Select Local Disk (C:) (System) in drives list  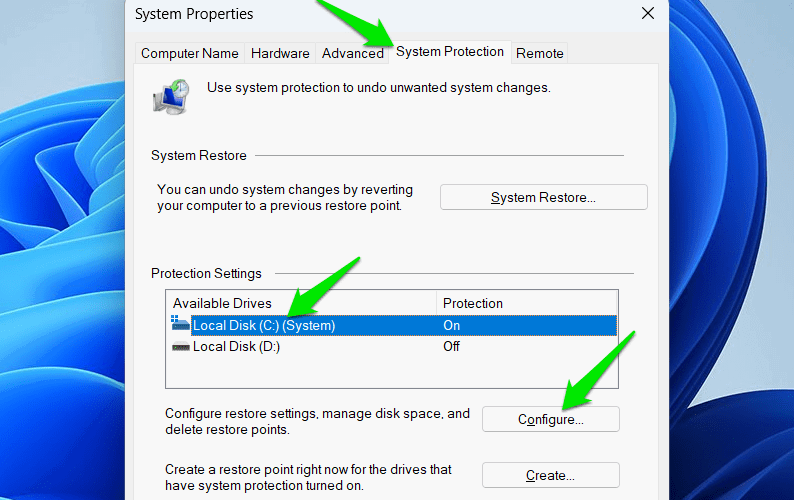(x=264, y=325)
